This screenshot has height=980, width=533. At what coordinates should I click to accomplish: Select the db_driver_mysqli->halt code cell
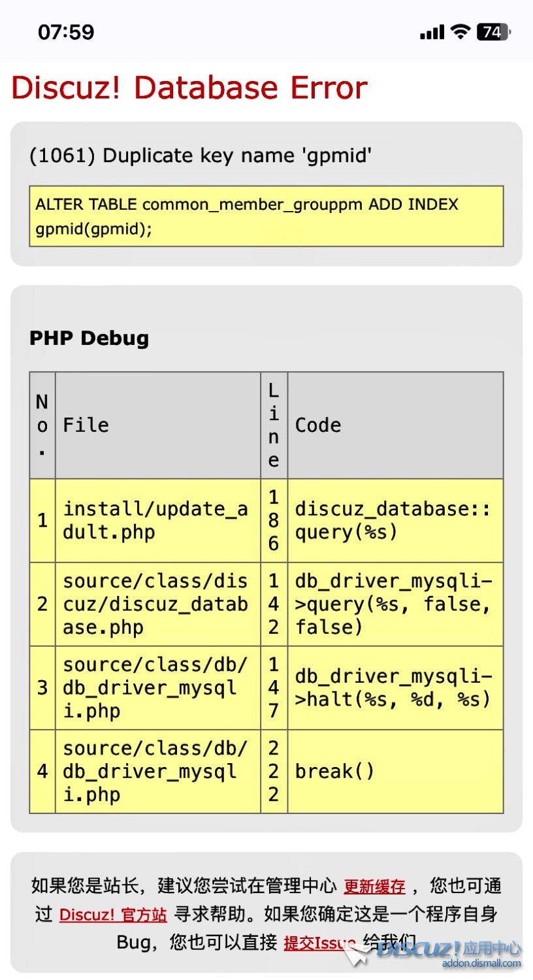(x=396, y=688)
